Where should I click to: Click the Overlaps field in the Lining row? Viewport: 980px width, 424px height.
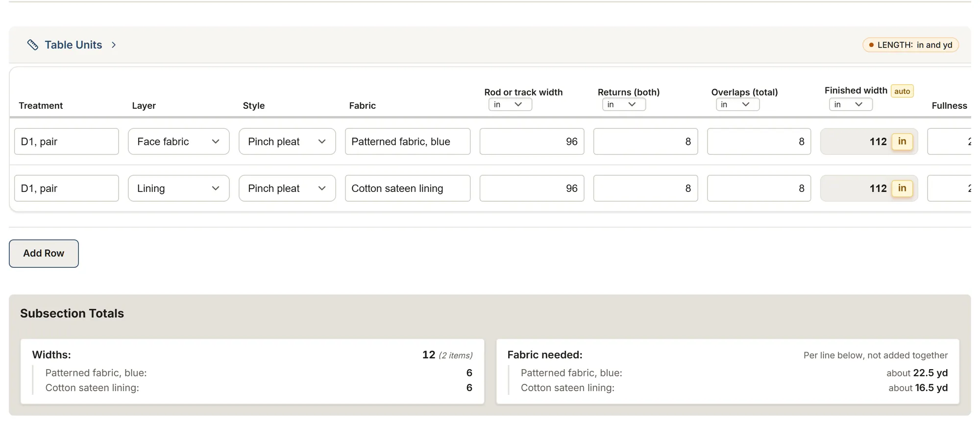click(759, 188)
